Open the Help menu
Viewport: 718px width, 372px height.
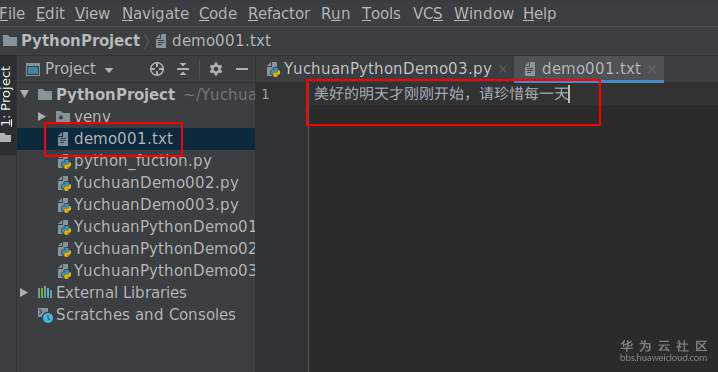[x=539, y=14]
